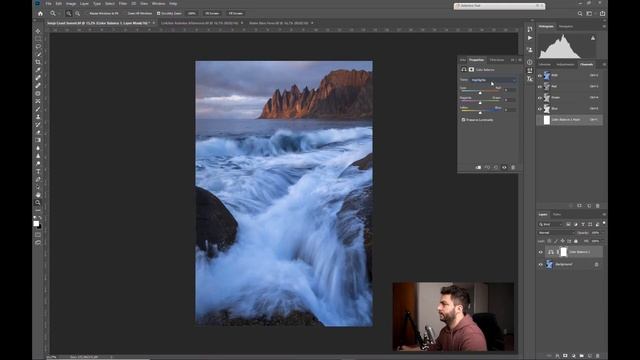Open the Histogram panel options menu

click(604, 27)
